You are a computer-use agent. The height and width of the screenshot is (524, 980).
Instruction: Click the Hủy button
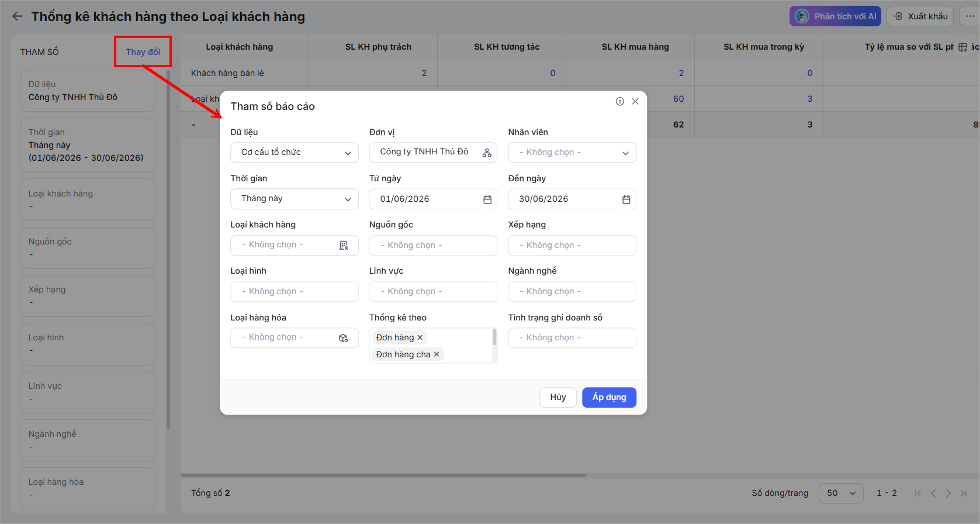coord(558,398)
